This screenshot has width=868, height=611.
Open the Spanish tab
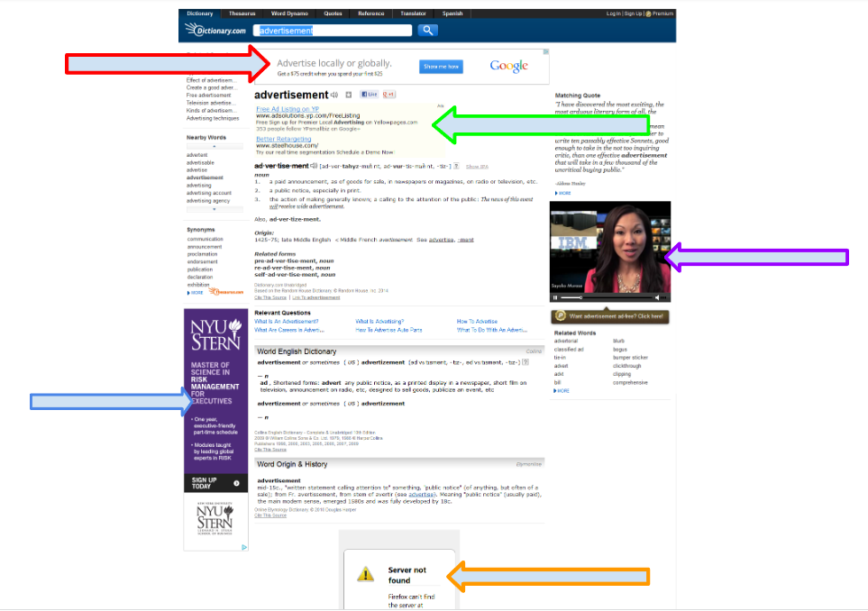coord(452,14)
